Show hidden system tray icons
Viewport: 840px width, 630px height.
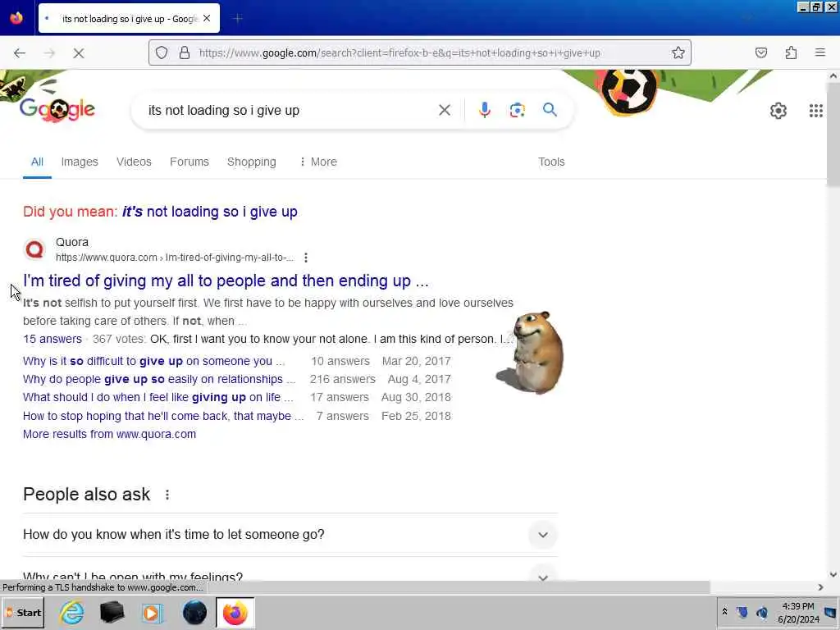click(x=725, y=612)
